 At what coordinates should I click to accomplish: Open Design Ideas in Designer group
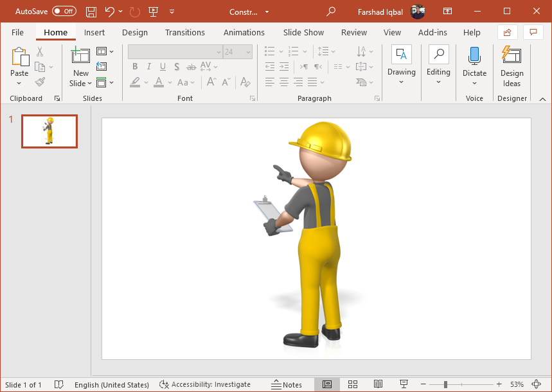pyautogui.click(x=512, y=66)
